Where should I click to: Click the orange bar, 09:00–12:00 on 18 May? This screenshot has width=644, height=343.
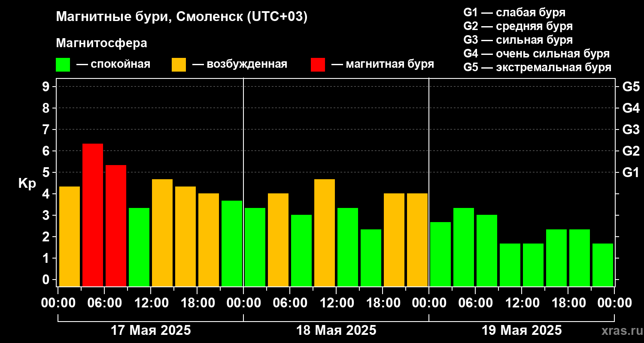tap(325, 233)
